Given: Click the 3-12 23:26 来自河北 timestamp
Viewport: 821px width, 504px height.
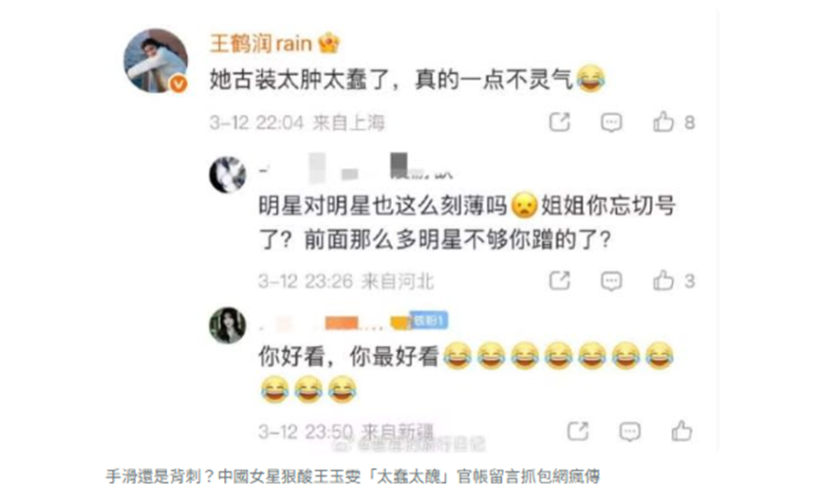Looking at the screenshot, I should [345, 282].
